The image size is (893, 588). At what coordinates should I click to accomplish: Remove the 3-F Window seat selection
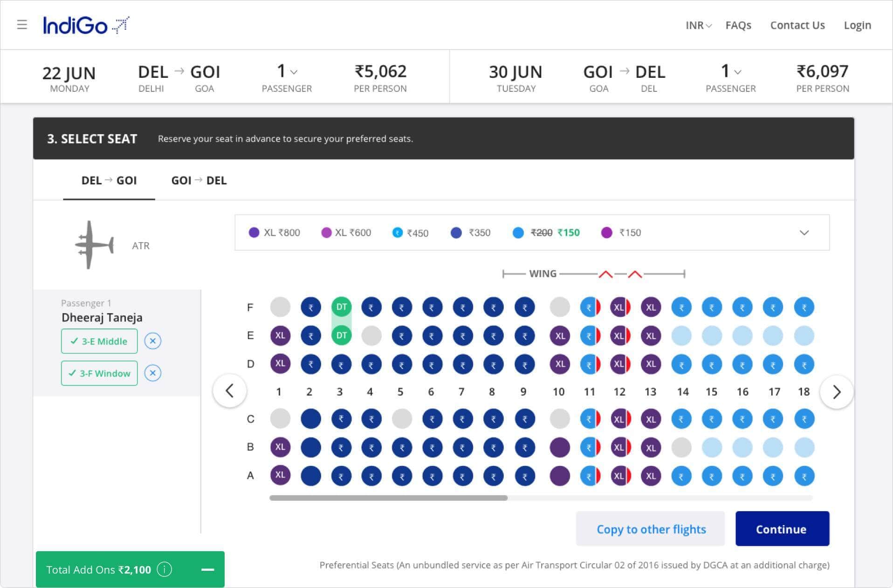[152, 373]
